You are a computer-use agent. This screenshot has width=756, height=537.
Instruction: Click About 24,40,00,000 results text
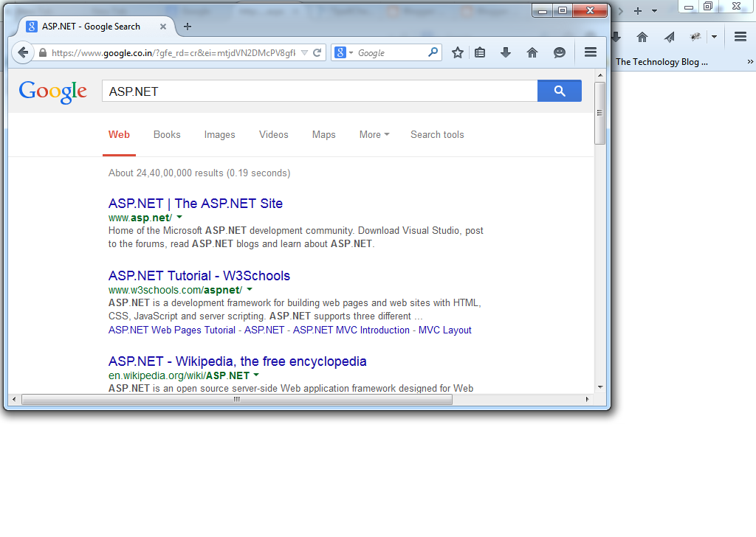pos(199,173)
